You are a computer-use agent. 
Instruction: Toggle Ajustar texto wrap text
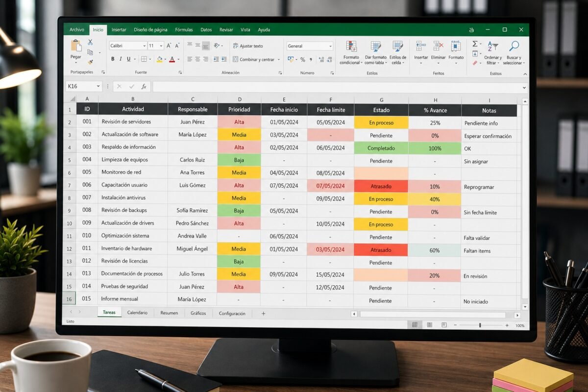(x=248, y=46)
